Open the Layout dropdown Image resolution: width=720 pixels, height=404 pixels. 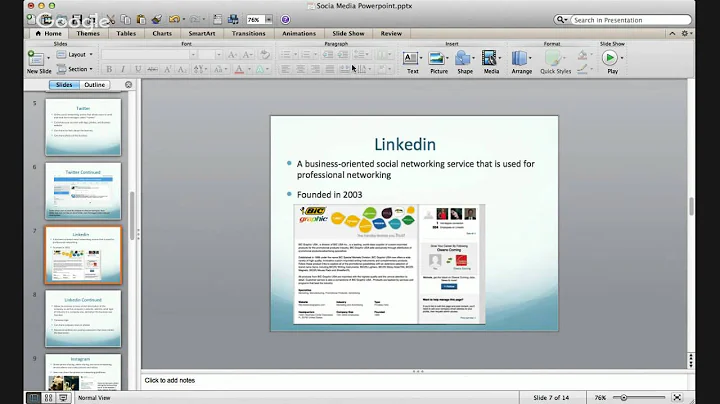[75, 54]
